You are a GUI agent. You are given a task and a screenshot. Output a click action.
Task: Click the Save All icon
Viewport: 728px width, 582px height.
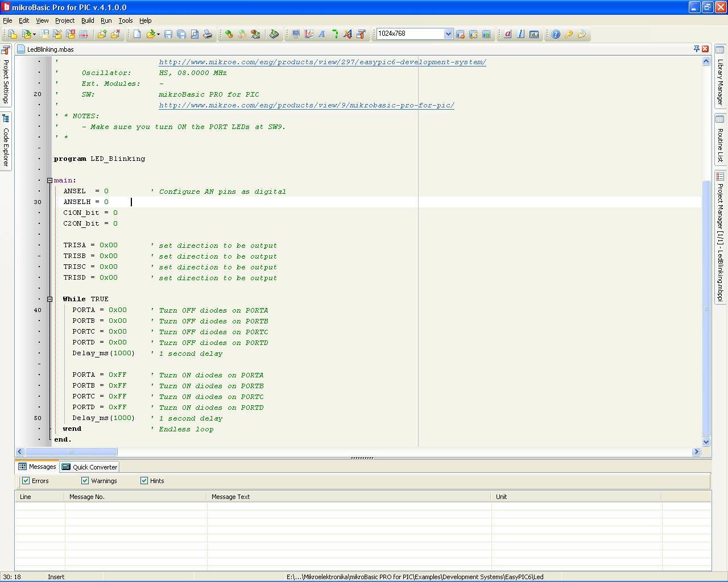[x=181, y=34]
